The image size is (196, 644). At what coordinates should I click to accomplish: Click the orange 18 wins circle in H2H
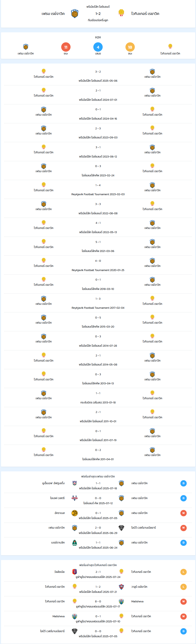click(x=130, y=47)
